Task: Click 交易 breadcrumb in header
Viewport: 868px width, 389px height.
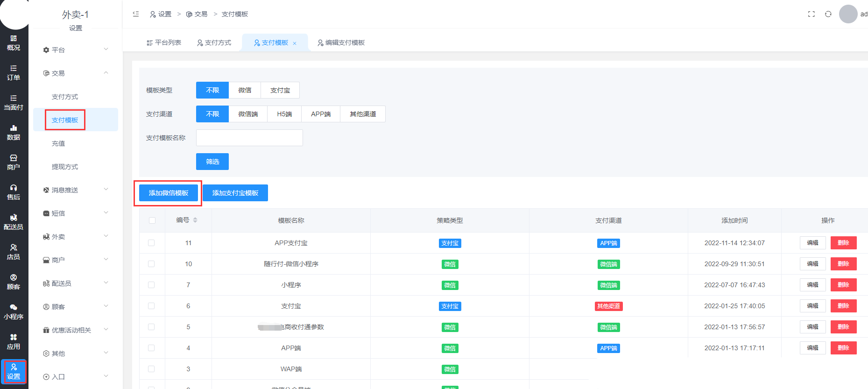Action: point(197,14)
